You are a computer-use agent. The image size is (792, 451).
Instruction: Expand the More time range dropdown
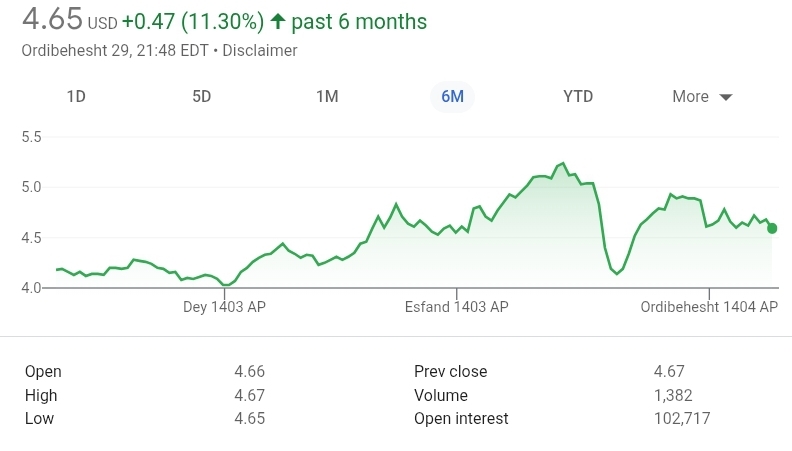[x=702, y=97]
